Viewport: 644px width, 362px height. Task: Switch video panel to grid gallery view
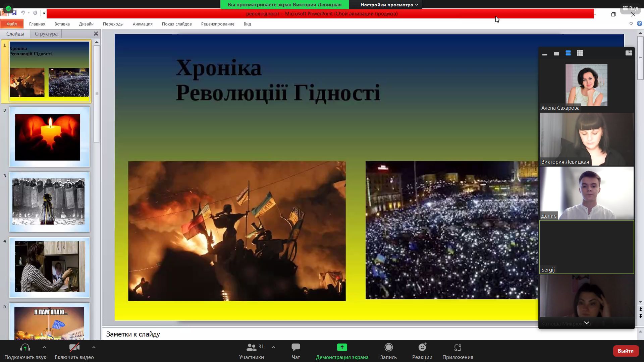(x=580, y=53)
